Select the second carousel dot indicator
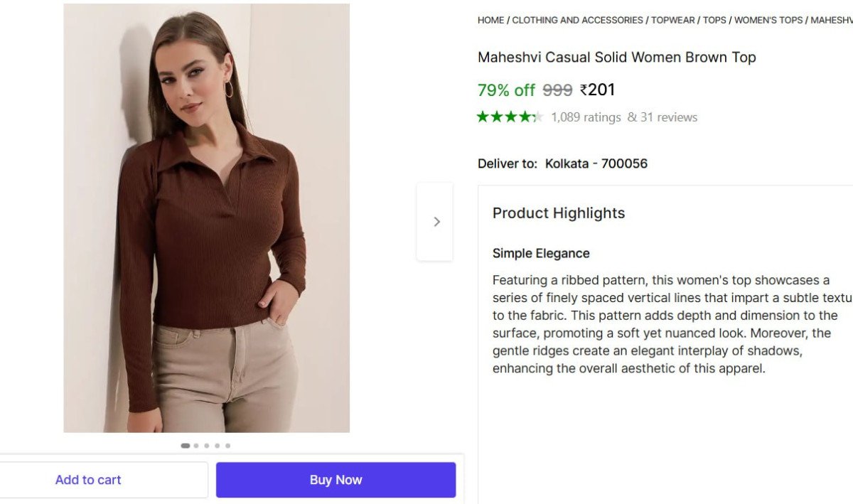Image resolution: width=853 pixels, height=504 pixels. pyautogui.click(x=197, y=446)
